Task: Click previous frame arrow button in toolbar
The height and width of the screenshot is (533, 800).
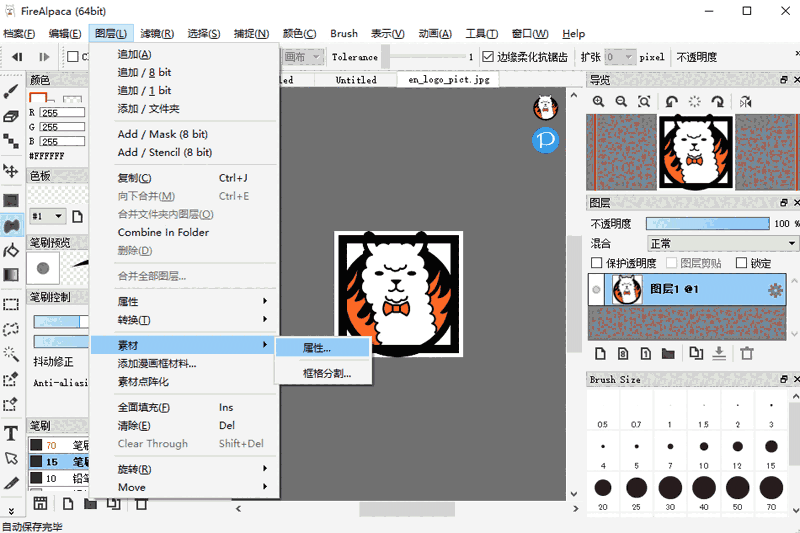Action: tap(17, 57)
